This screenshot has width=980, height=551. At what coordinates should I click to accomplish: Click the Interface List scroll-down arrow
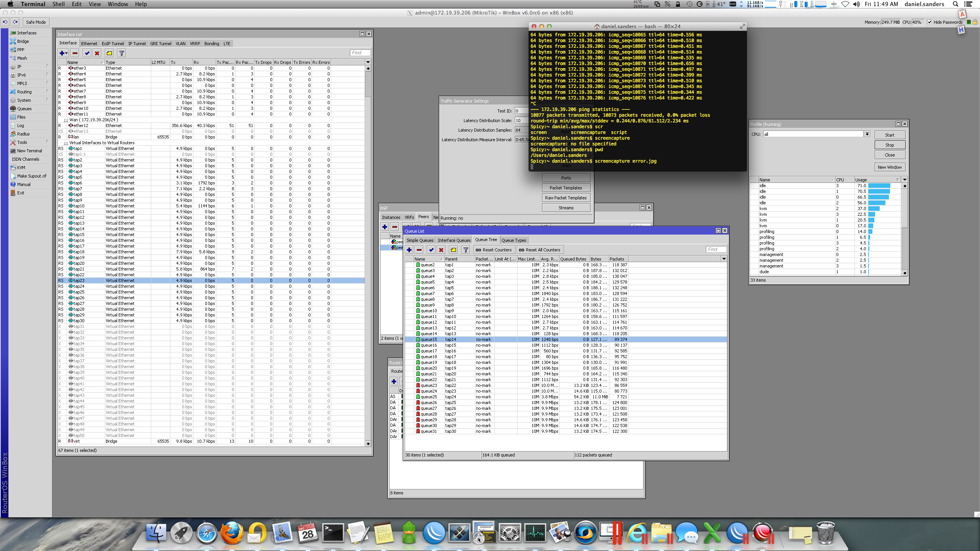[x=368, y=444]
